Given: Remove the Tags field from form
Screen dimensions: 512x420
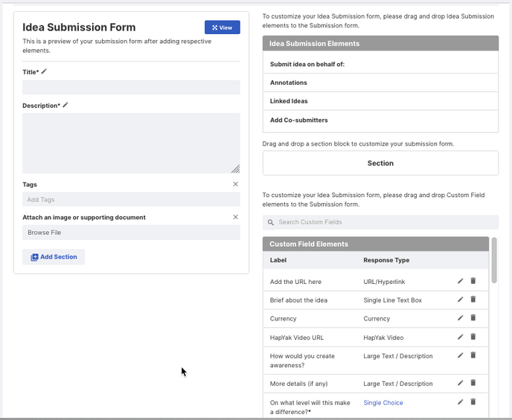Looking at the screenshot, I should [235, 184].
